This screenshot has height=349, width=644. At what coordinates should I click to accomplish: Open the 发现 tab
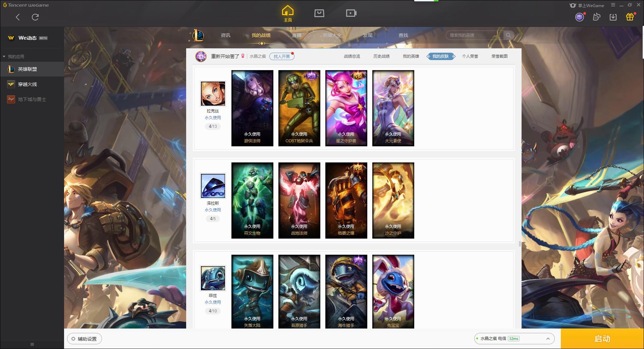368,35
